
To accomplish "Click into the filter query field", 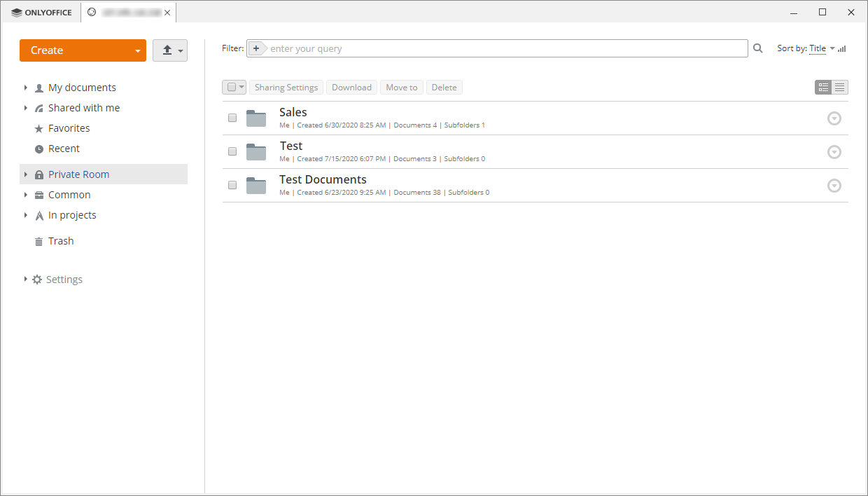I will tap(504, 48).
